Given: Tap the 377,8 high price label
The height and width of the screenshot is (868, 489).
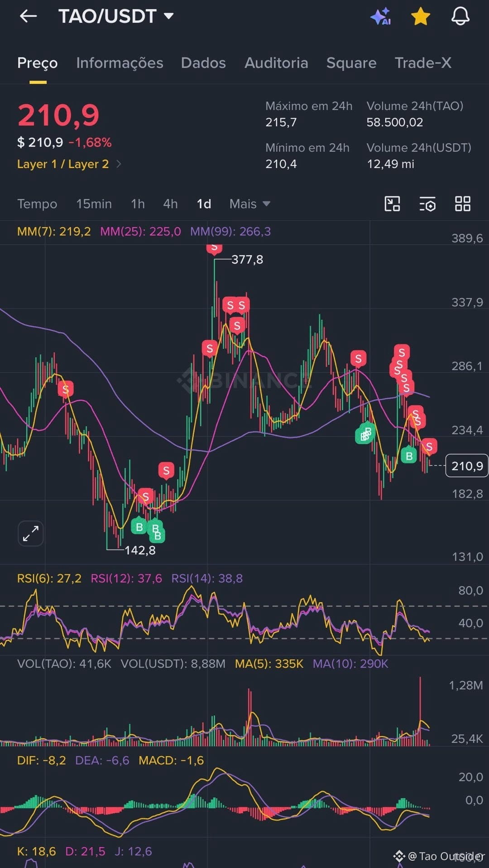Looking at the screenshot, I should click(x=247, y=260).
